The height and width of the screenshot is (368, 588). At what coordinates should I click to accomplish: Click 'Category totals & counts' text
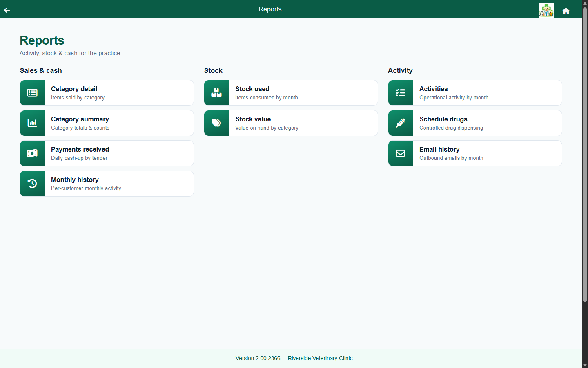pos(80,128)
